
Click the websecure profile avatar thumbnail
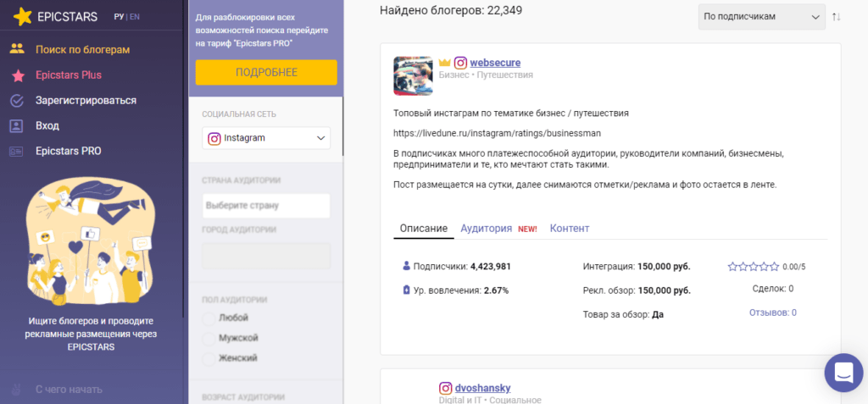point(414,75)
